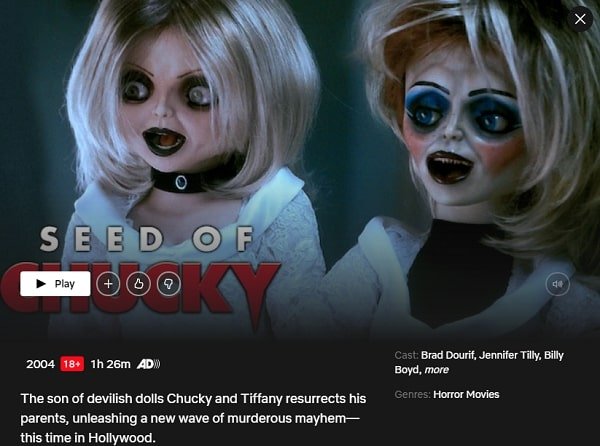
Task: Click the Seed of Chucky title logo
Action: coord(140,273)
